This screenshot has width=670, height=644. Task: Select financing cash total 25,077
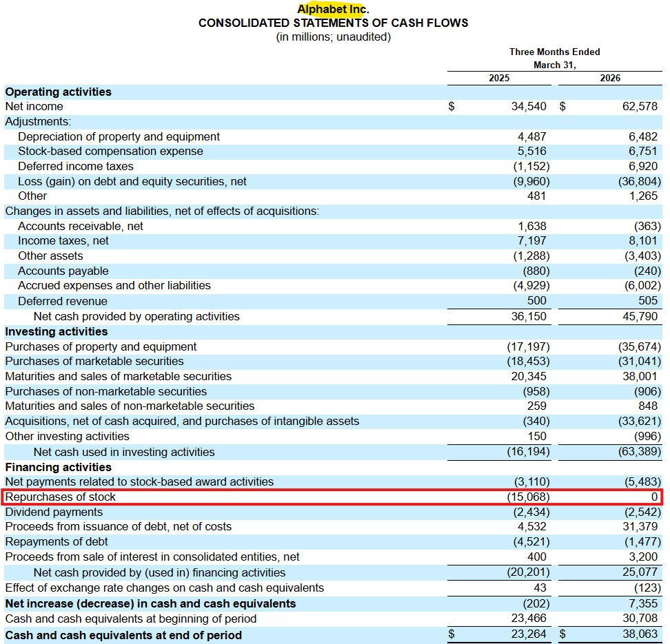tap(640, 572)
